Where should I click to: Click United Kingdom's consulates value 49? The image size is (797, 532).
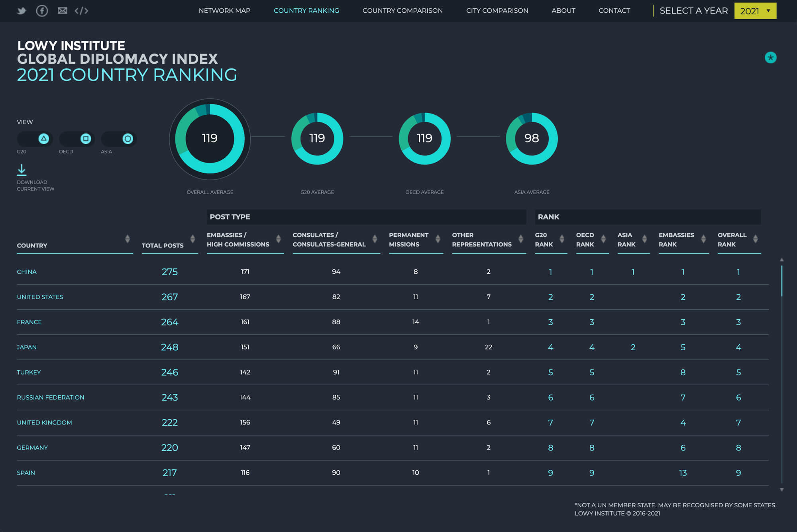coord(336,422)
